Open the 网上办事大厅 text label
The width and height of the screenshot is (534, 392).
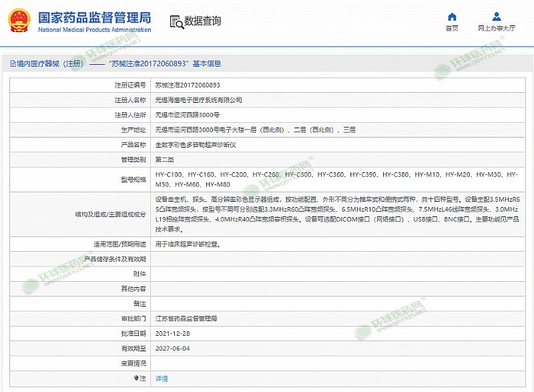(496, 29)
